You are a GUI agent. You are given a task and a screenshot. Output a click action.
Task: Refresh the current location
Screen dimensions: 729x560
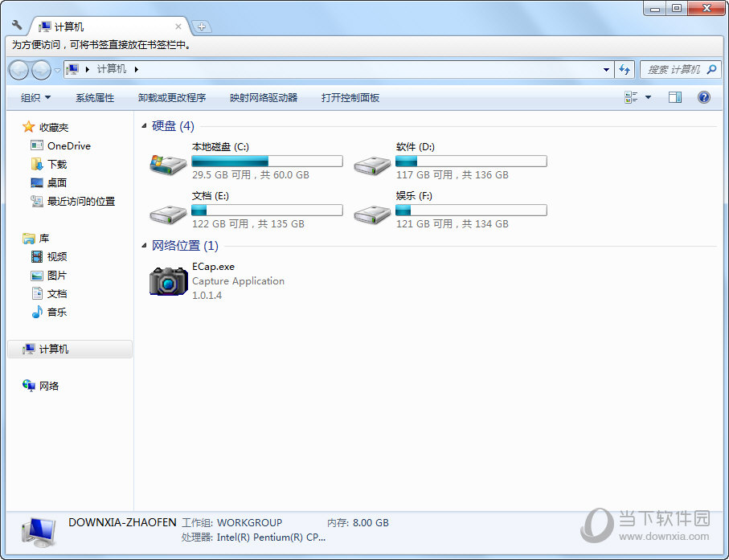pyautogui.click(x=625, y=70)
